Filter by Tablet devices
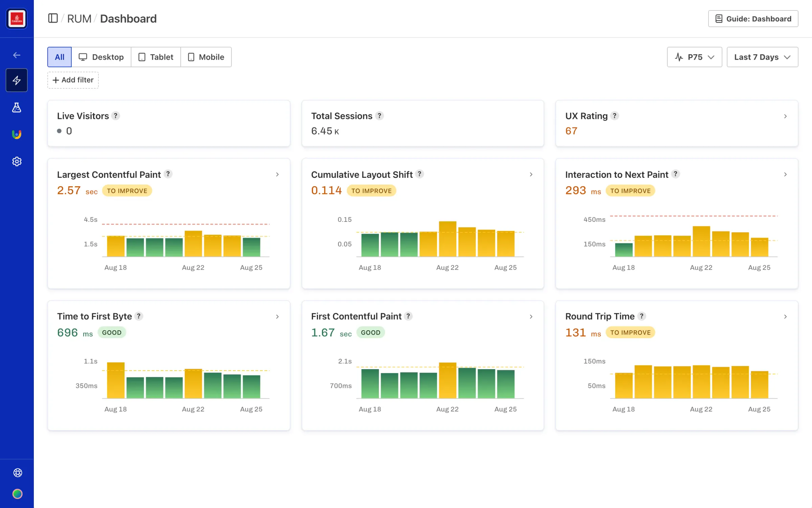The width and height of the screenshot is (812, 508). click(156, 57)
